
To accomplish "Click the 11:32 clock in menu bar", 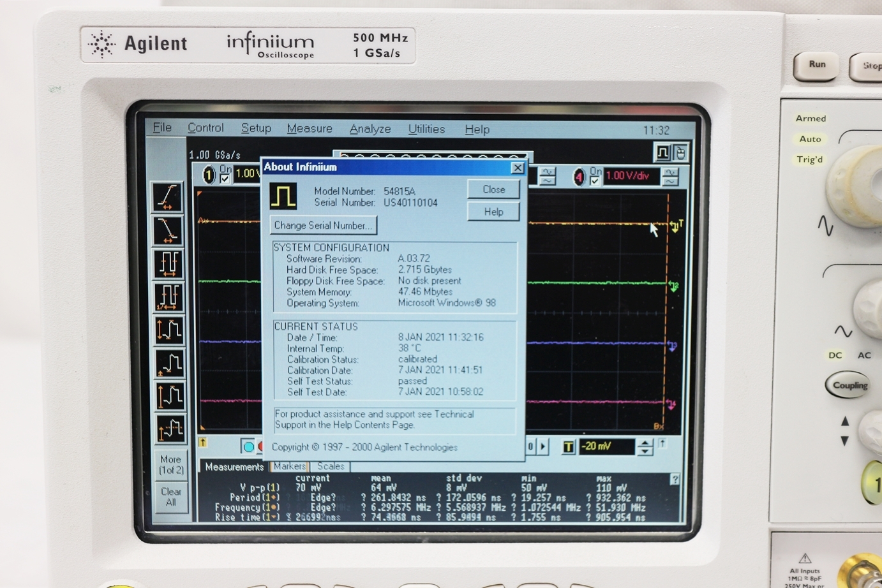I will click(656, 131).
